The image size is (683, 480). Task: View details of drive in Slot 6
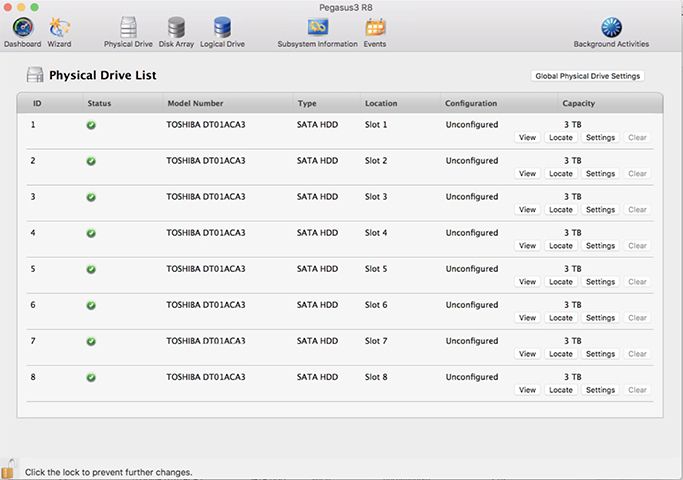[x=527, y=318]
